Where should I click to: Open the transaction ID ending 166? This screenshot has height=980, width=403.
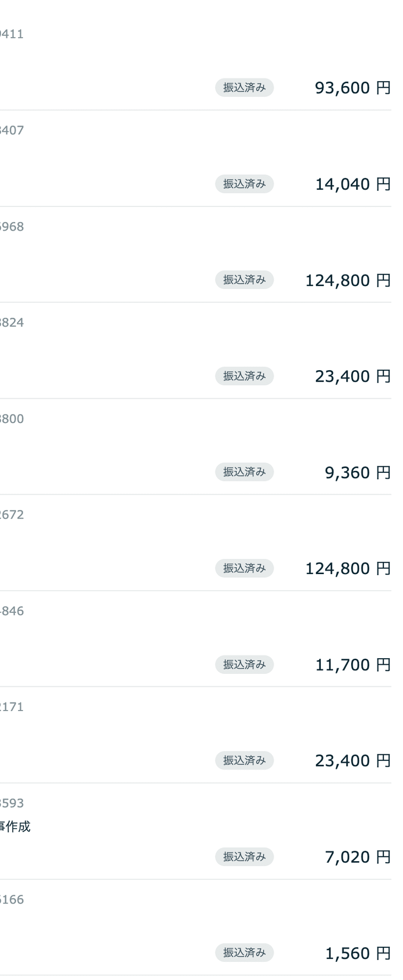[x=12, y=899]
